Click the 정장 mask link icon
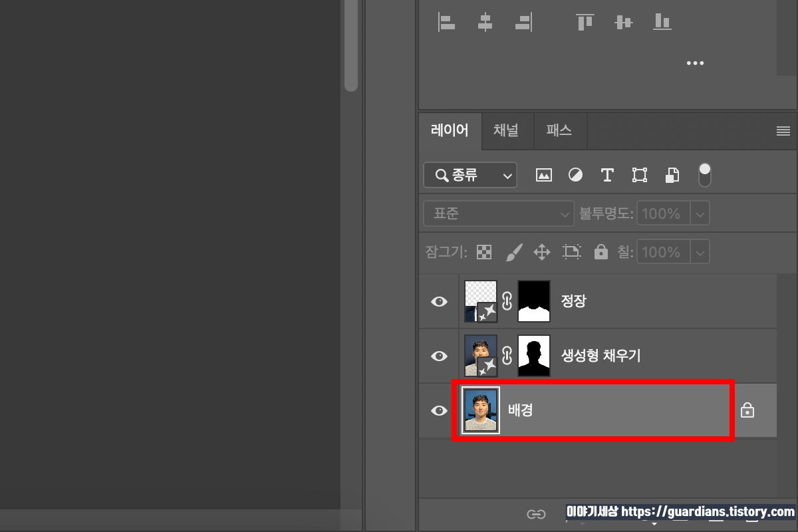The width and height of the screenshot is (798, 532). click(x=507, y=301)
